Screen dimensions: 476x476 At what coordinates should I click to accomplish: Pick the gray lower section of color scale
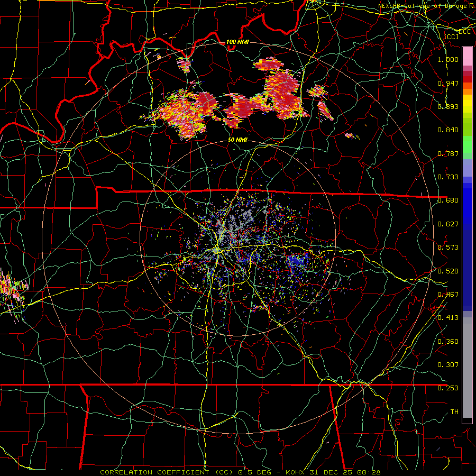467,368
